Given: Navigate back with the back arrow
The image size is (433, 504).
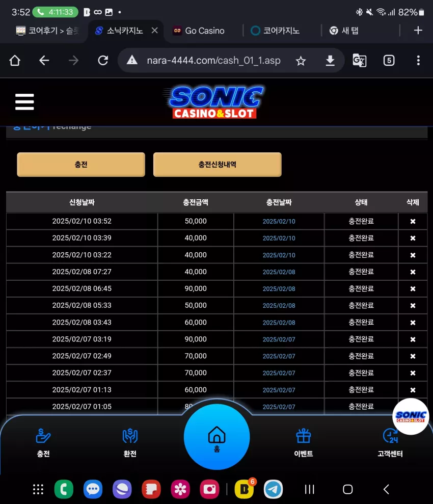Looking at the screenshot, I should 44,61.
